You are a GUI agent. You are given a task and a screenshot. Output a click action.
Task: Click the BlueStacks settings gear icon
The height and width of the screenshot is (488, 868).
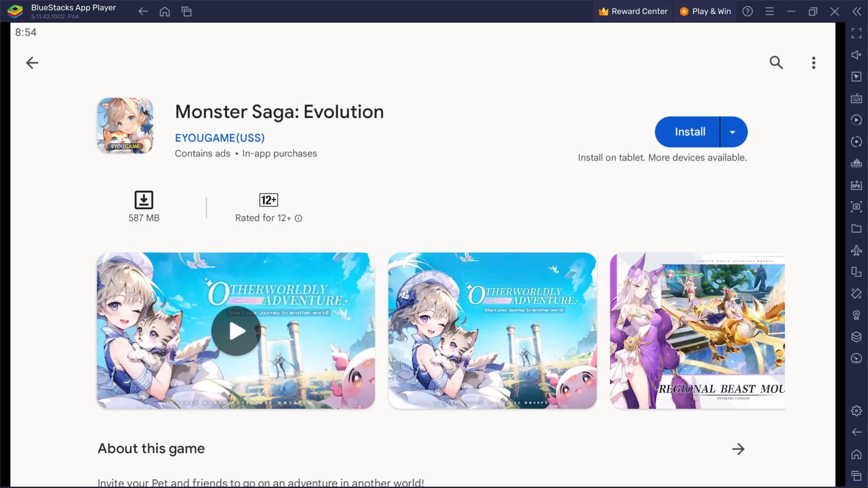pyautogui.click(x=857, y=410)
